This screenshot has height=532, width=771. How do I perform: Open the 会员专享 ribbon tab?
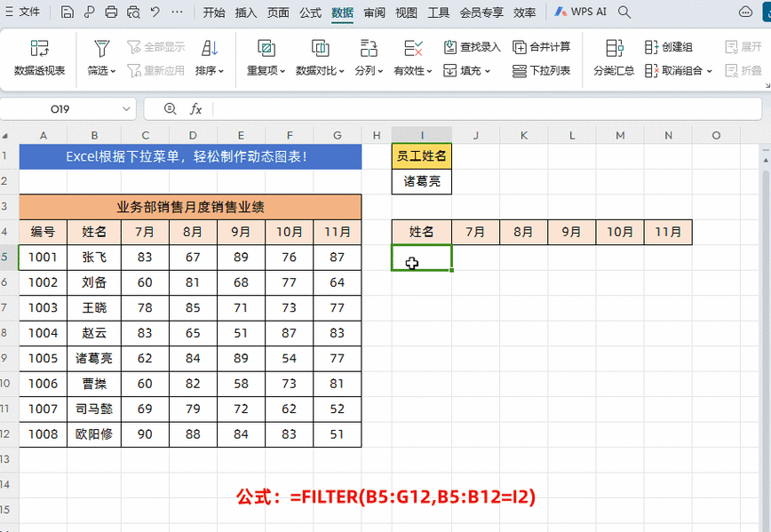481,12
